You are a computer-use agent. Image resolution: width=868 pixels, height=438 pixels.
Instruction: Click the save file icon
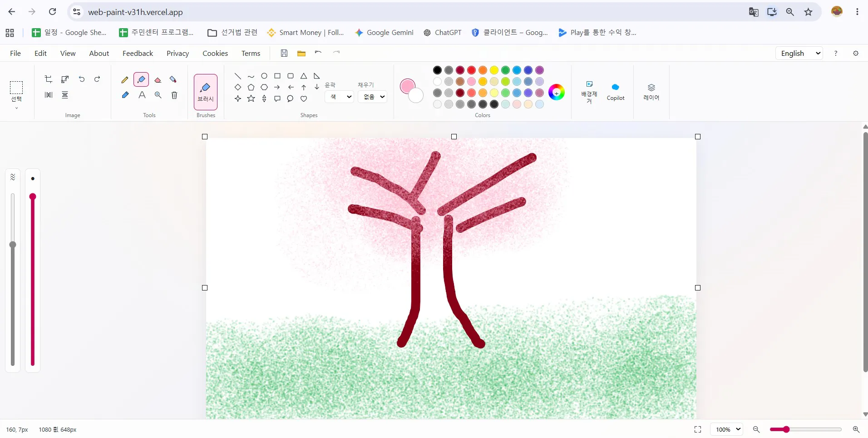click(284, 53)
